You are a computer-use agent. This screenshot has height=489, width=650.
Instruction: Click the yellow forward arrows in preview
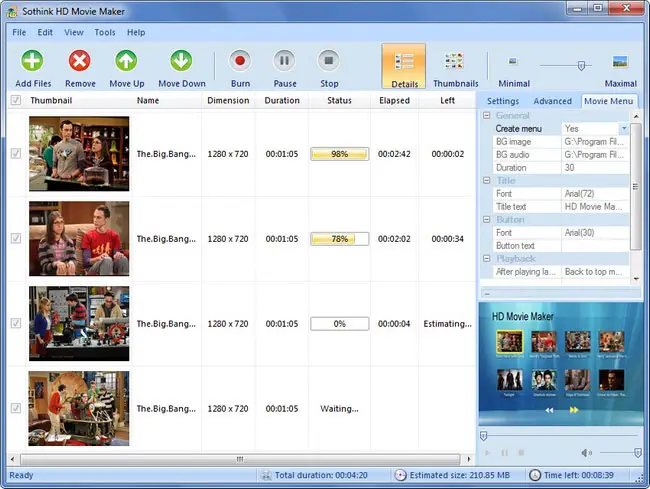(574, 410)
